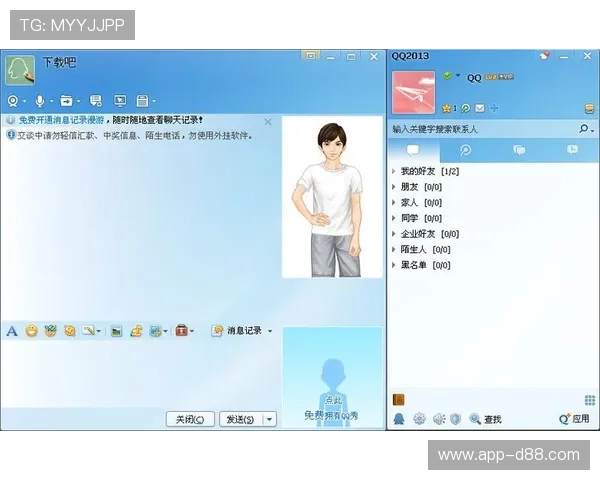Toggle sound with the speaker icon
Viewport: 600px width, 480px height.
click(438, 419)
